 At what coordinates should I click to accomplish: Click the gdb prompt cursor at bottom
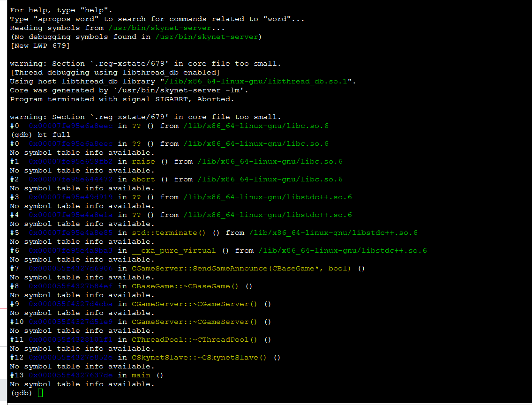[40, 393]
